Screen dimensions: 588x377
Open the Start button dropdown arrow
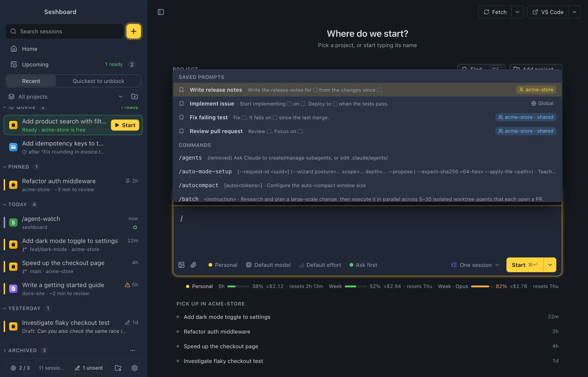point(550,265)
